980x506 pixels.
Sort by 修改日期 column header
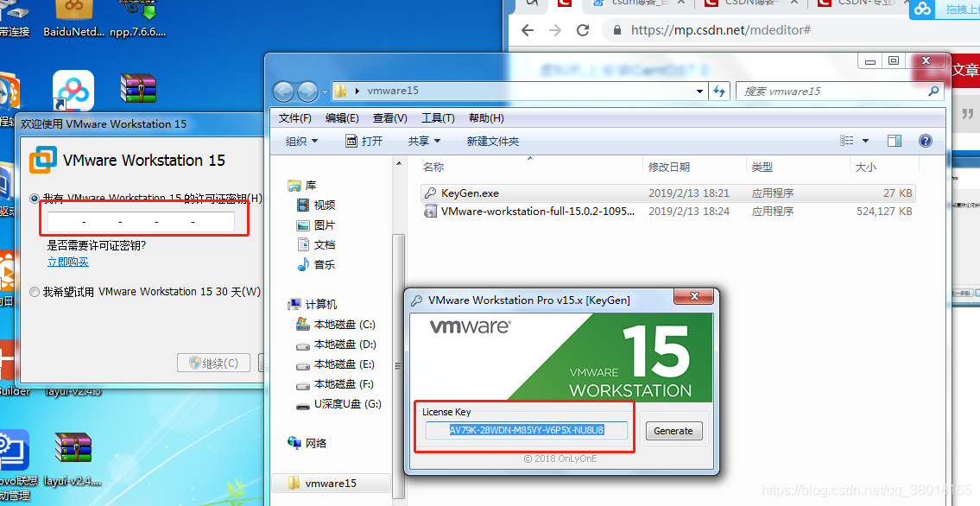point(669,167)
